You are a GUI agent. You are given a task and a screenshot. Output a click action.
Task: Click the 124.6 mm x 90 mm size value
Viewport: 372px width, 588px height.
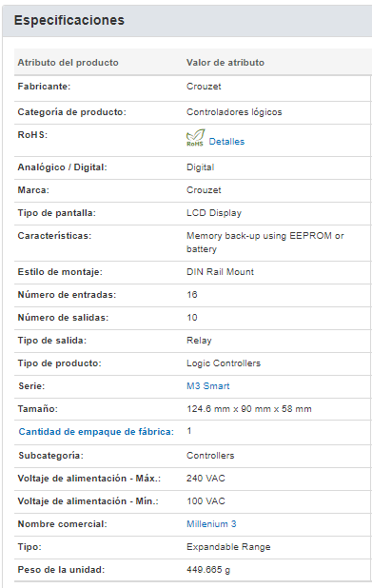tap(249, 409)
